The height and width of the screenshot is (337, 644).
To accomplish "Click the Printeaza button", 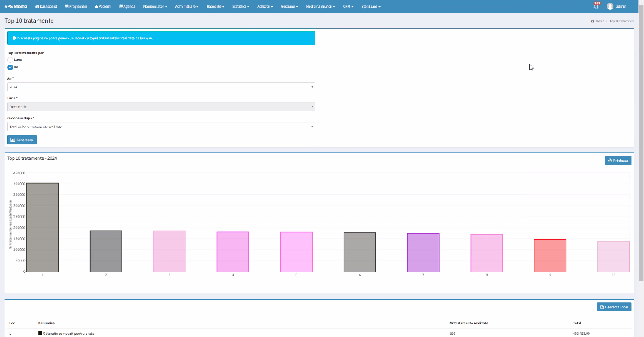I will 618,160.
